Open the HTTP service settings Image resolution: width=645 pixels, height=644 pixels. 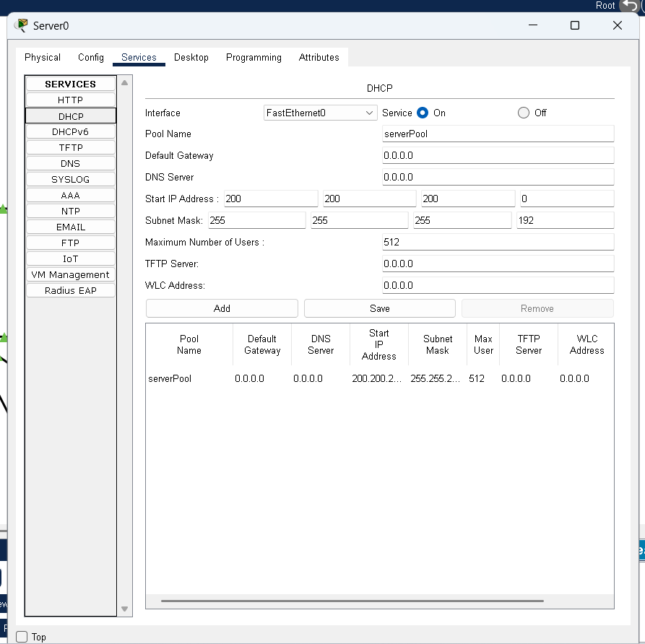click(71, 100)
